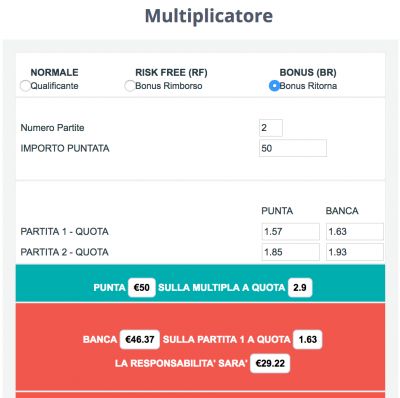Click the Multiplicatore page title
400x398 pixels.
coord(209,16)
